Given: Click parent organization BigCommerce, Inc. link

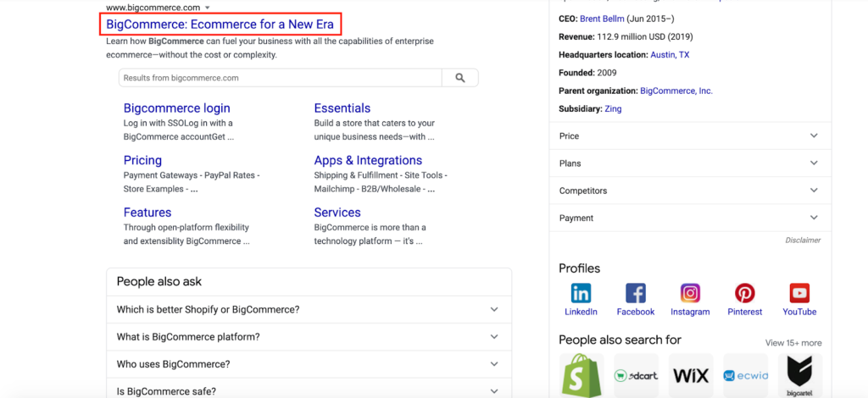Looking at the screenshot, I should 676,91.
